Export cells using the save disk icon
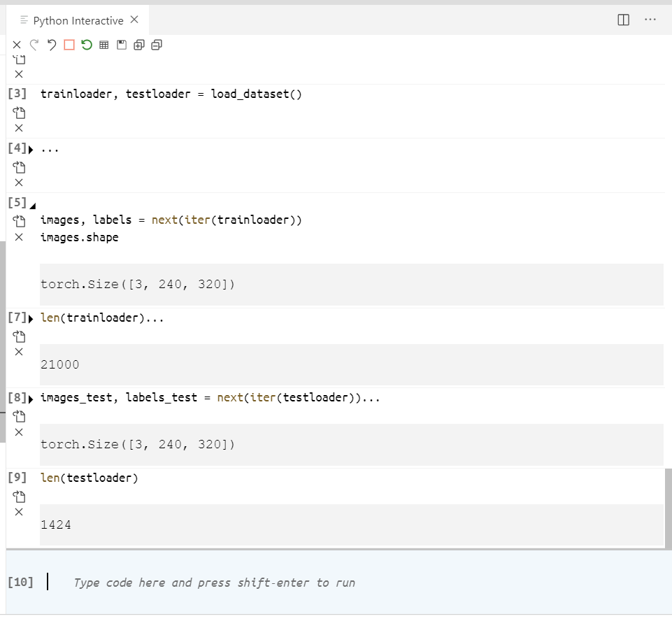Viewport: 672px width, 621px height. point(122,45)
